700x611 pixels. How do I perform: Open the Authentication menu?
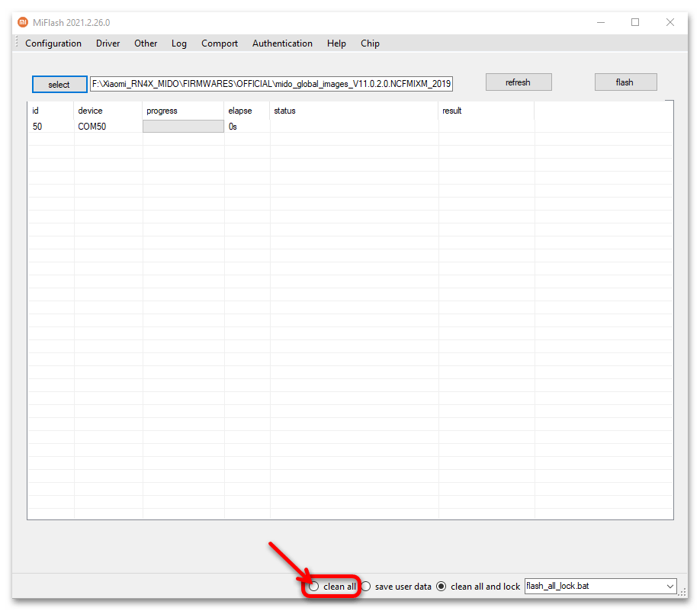click(x=282, y=43)
